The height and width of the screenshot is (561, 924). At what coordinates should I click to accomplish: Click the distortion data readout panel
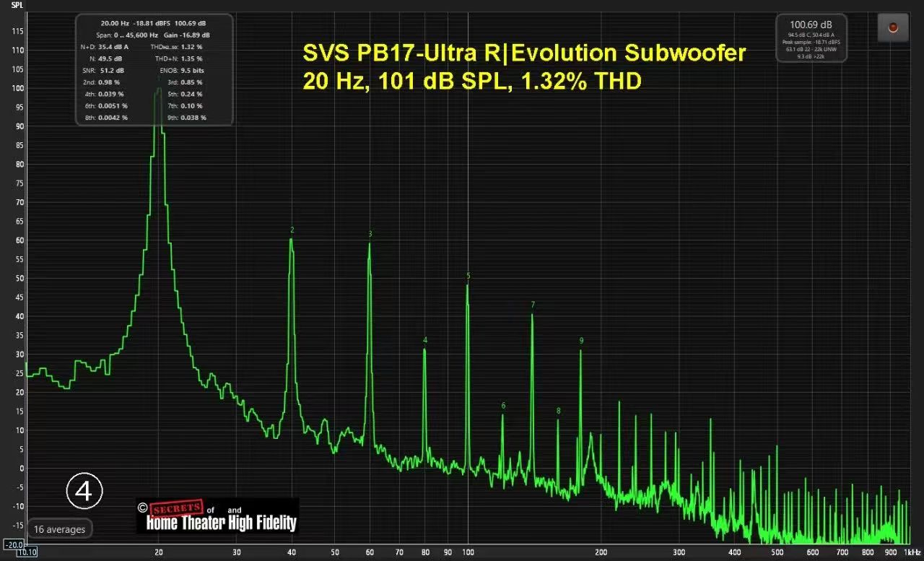pyautogui.click(x=154, y=70)
